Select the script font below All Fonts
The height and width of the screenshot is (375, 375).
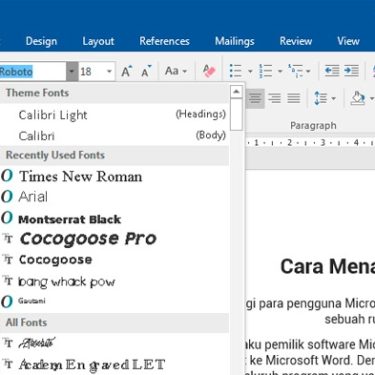[114, 343]
